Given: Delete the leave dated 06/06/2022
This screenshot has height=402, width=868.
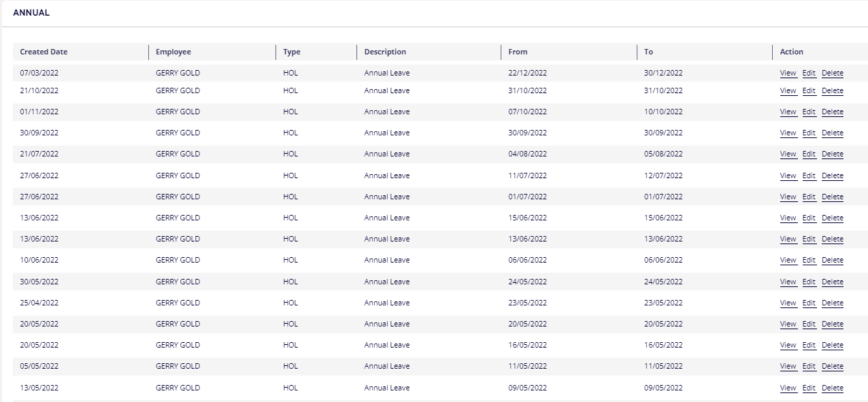Looking at the screenshot, I should (832, 260).
